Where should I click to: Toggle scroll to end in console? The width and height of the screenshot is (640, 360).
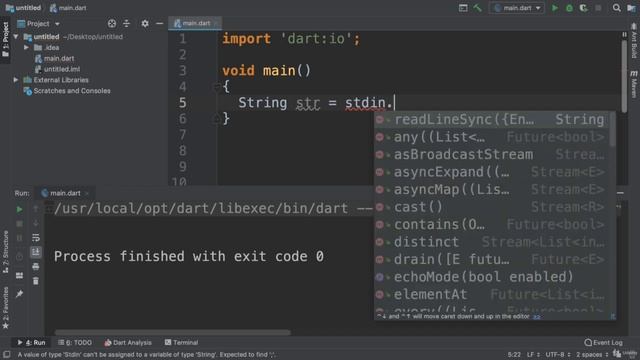(36, 252)
